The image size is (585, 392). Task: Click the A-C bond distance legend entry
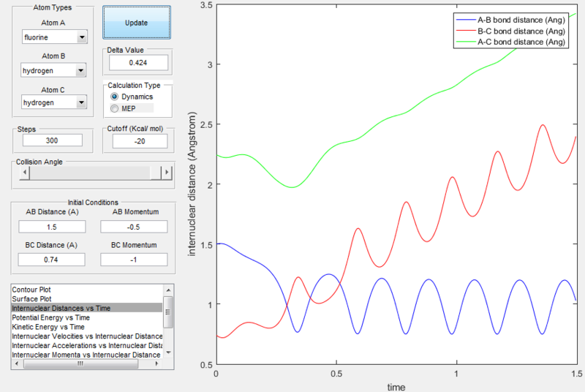(x=510, y=42)
